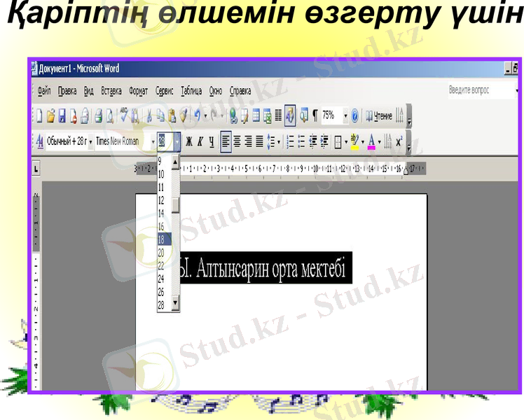This screenshot has width=524, height=420.
Task: Open the Таблица menu
Action: (x=191, y=90)
